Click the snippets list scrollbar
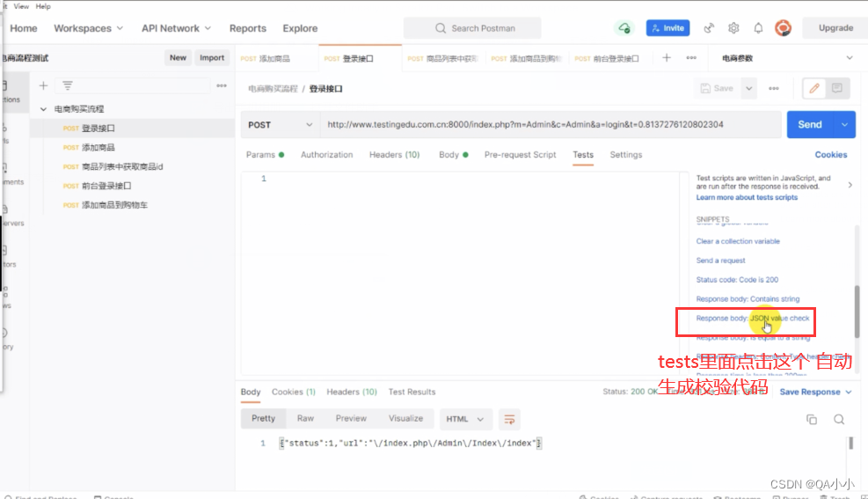 click(857, 310)
